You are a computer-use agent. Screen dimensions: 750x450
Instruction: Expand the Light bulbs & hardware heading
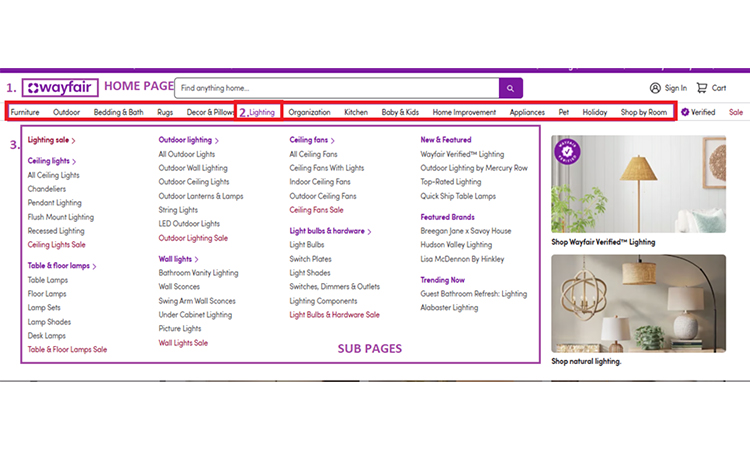coord(331,230)
